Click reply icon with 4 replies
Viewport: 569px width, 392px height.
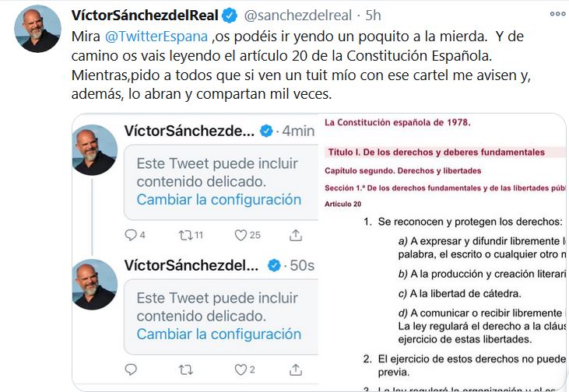(131, 235)
